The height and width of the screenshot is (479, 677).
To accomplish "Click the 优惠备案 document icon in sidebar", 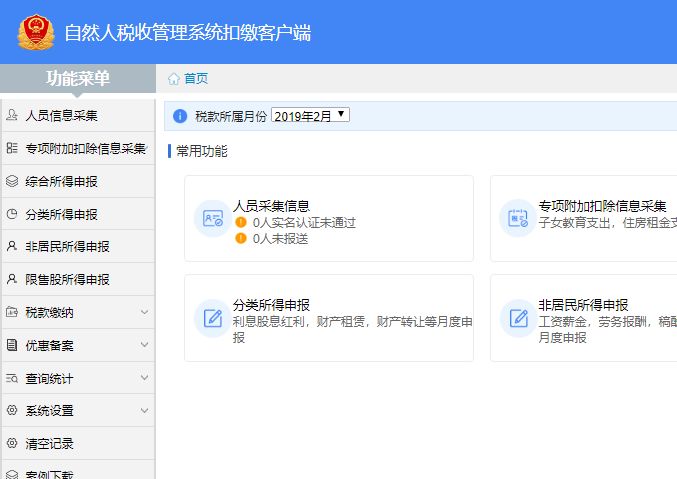I will pos(12,345).
